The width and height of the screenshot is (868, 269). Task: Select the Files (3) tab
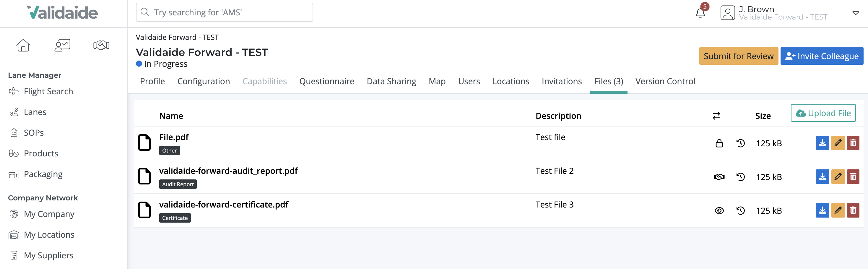[x=609, y=81]
